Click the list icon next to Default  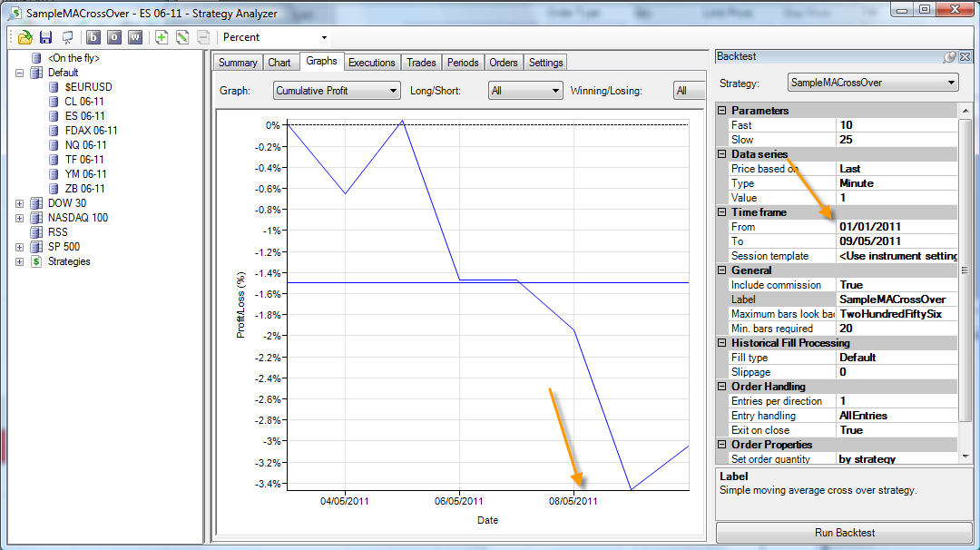36,73
